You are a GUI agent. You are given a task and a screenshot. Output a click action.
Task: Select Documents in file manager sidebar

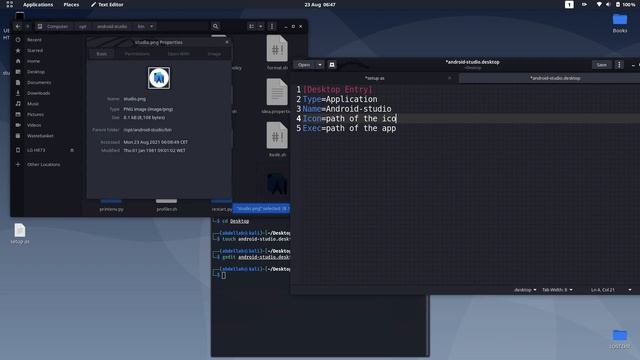click(x=39, y=82)
